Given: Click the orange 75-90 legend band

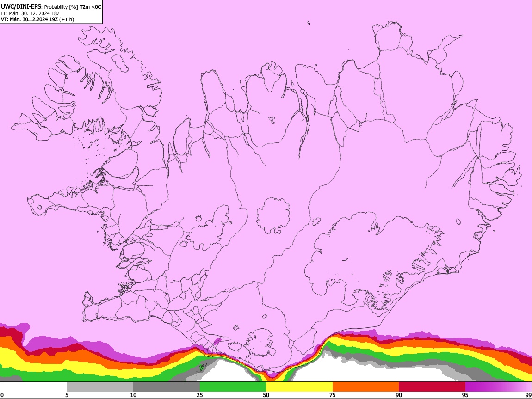Looking at the screenshot, I should pos(365,387).
